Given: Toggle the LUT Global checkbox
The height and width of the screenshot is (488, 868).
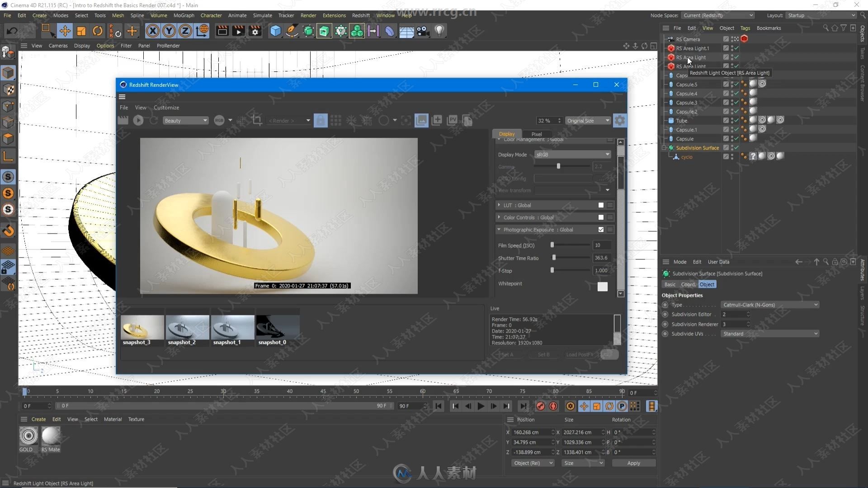Looking at the screenshot, I should click(601, 205).
